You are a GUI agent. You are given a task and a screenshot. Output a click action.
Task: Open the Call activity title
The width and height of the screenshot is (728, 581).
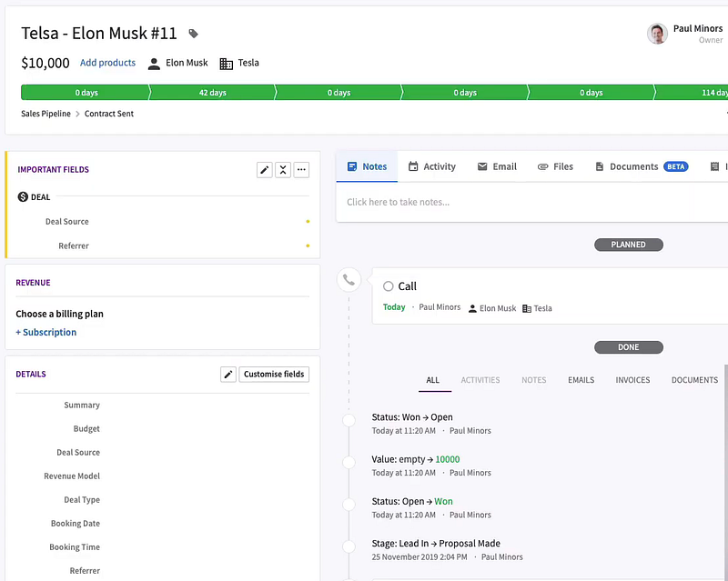(407, 286)
